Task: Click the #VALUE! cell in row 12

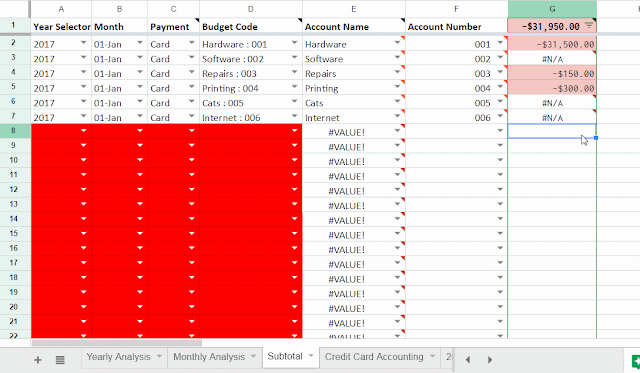Action: click(353, 190)
